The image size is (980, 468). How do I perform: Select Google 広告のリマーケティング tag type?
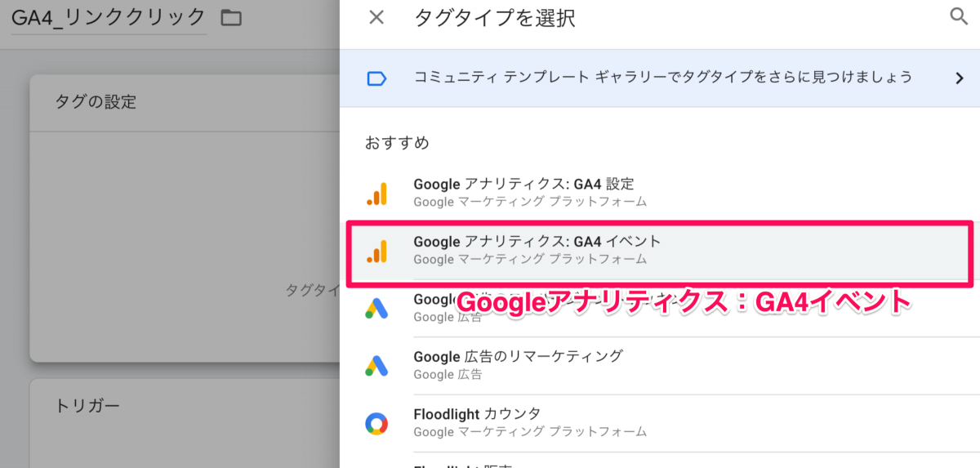(x=518, y=357)
